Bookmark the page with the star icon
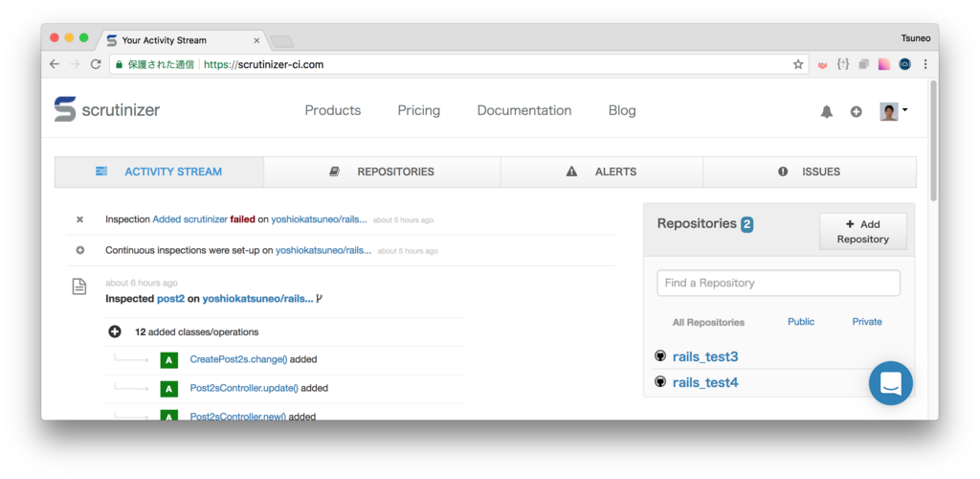This screenshot has height=479, width=980. tap(798, 64)
